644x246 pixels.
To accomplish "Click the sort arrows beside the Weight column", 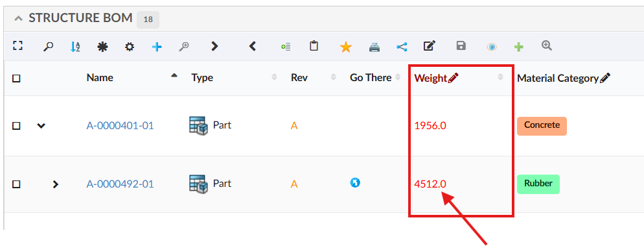I will (x=500, y=77).
